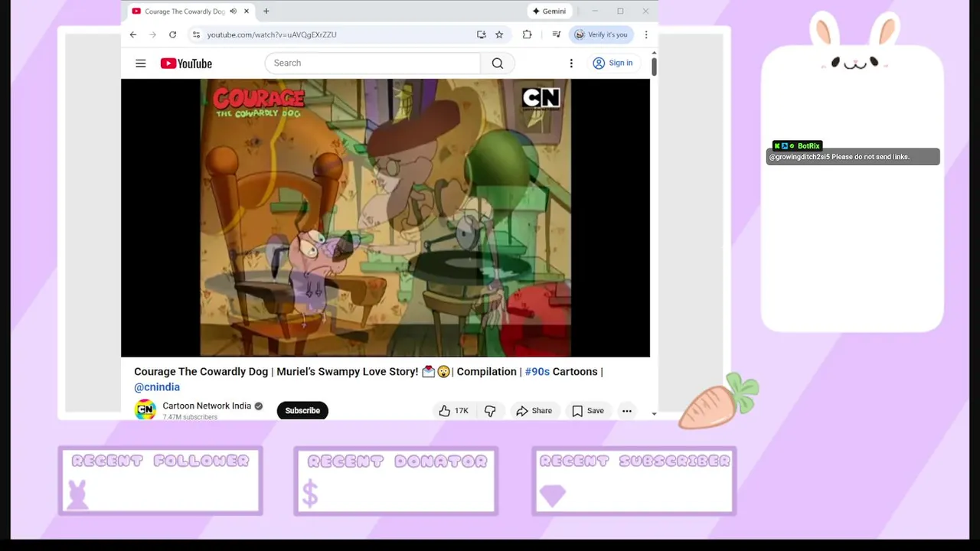
Task: Reload the page with refresh icon
Action: point(172,34)
